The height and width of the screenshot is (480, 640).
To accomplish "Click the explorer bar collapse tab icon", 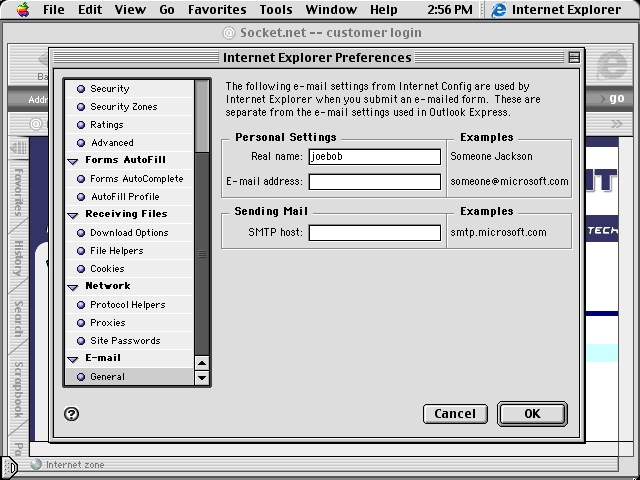I will [x=18, y=147].
